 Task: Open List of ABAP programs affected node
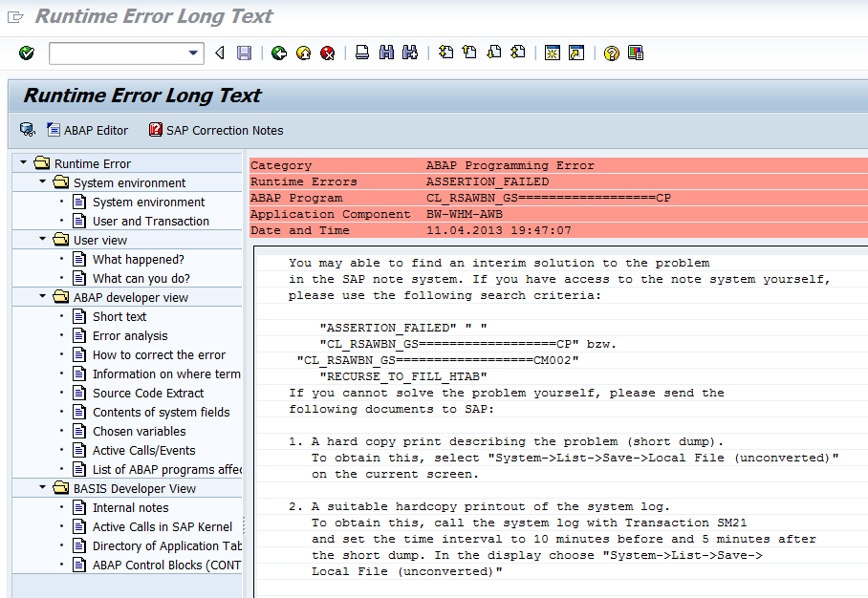[166, 470]
